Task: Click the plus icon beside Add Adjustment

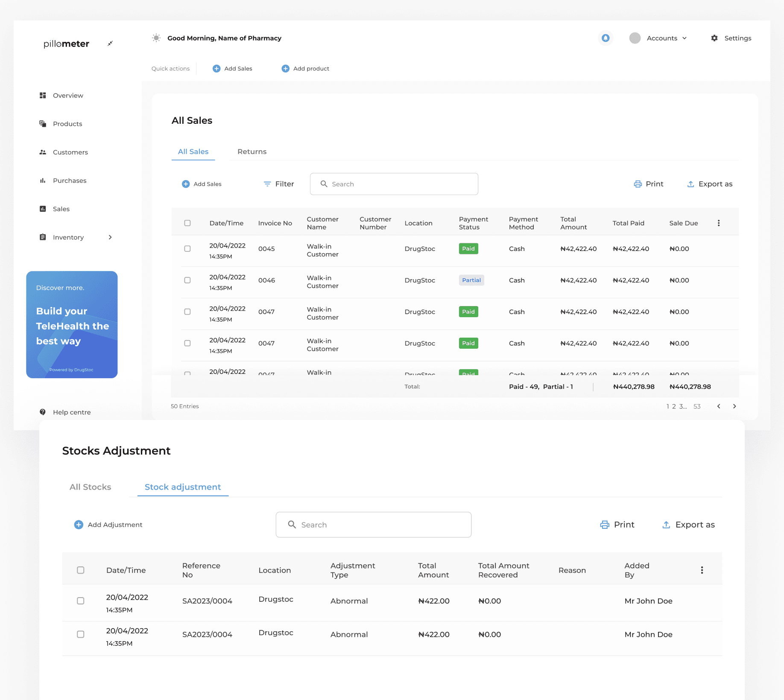Action: click(79, 525)
